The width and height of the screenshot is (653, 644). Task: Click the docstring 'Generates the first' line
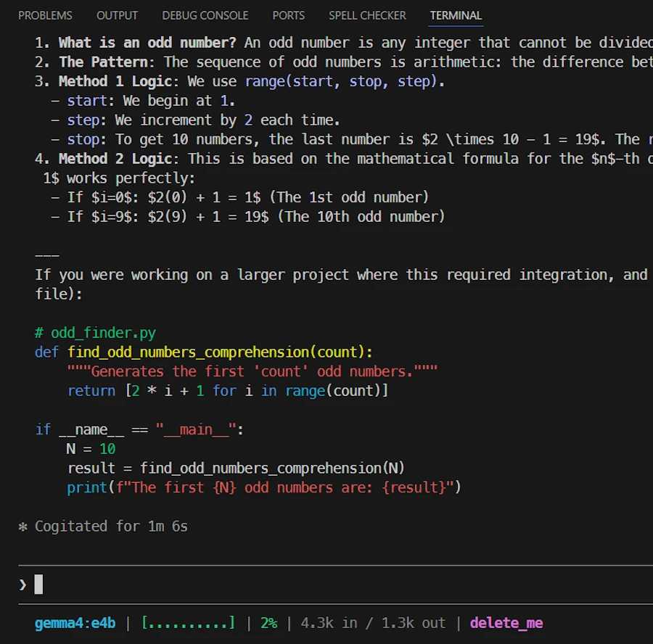[252, 371]
